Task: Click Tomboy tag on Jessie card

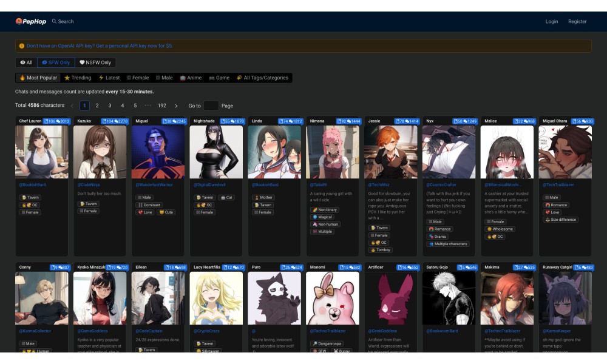Action: [381, 250]
